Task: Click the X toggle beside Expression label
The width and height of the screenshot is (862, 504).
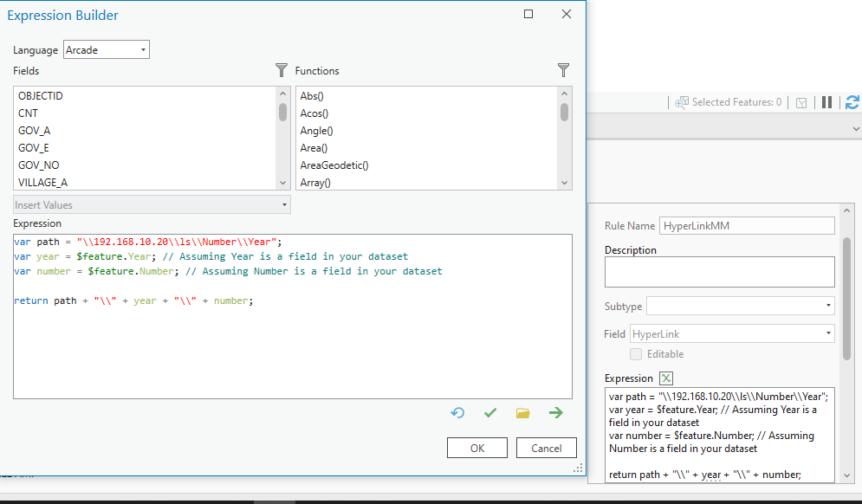Action: tap(665, 378)
